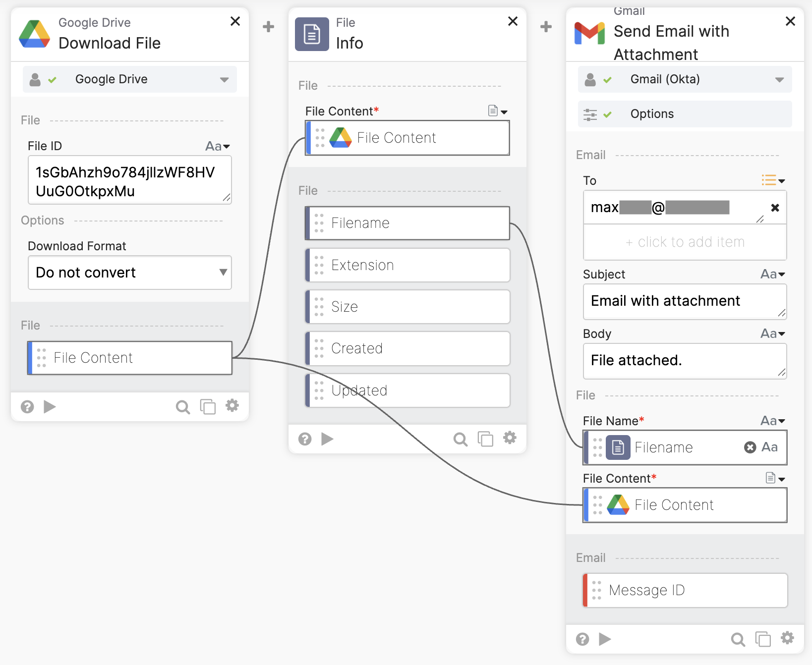Run the Send Email with Attachment card
Image resolution: width=812 pixels, height=665 pixels.
tap(605, 639)
